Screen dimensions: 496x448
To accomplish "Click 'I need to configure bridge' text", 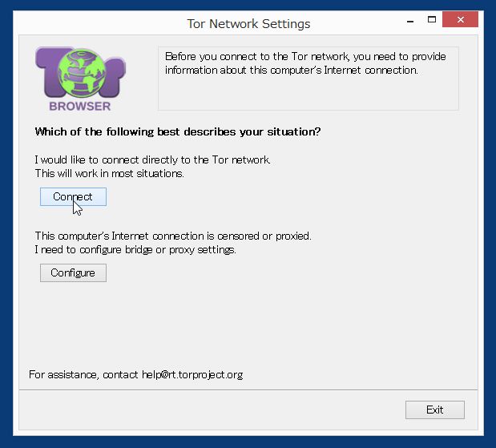I will click(135, 250).
